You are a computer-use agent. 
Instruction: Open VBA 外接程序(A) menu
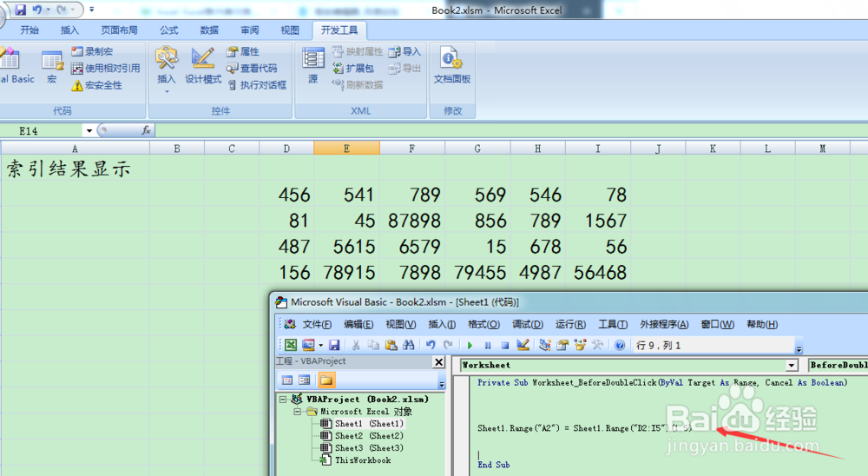(664, 325)
